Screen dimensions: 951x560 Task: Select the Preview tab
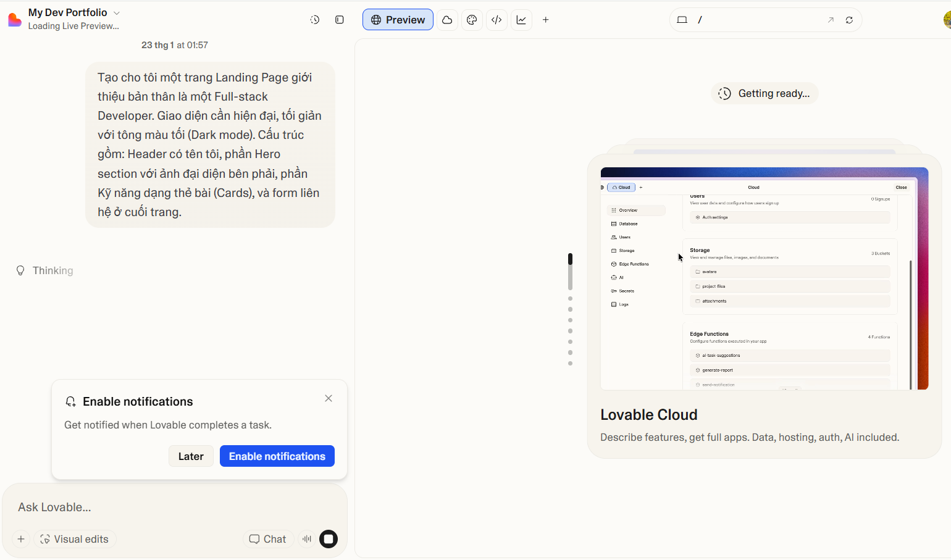pos(398,19)
